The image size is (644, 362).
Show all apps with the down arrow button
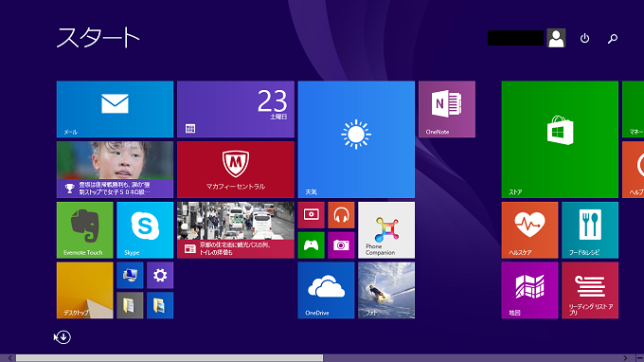point(63,337)
